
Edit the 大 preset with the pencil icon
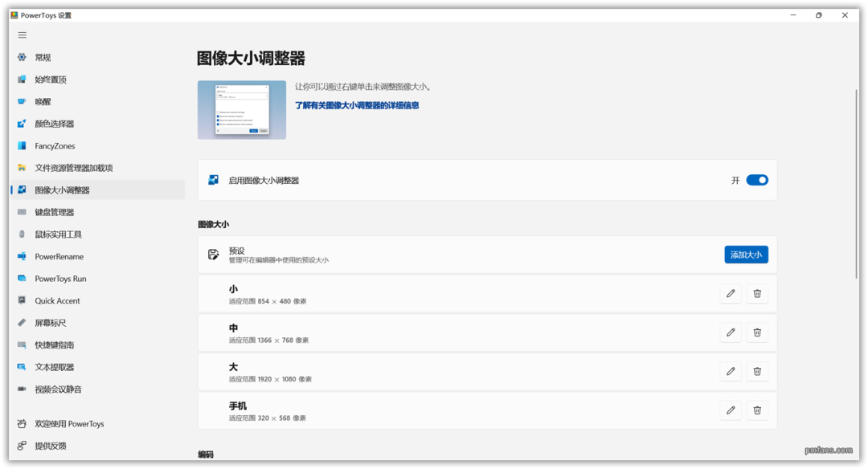731,371
